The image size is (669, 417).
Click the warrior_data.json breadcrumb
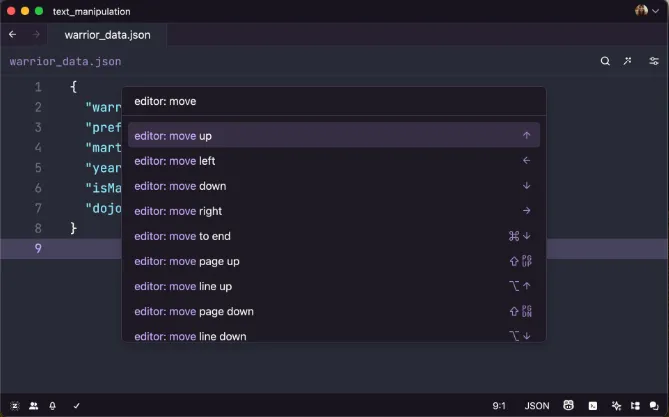tap(65, 61)
